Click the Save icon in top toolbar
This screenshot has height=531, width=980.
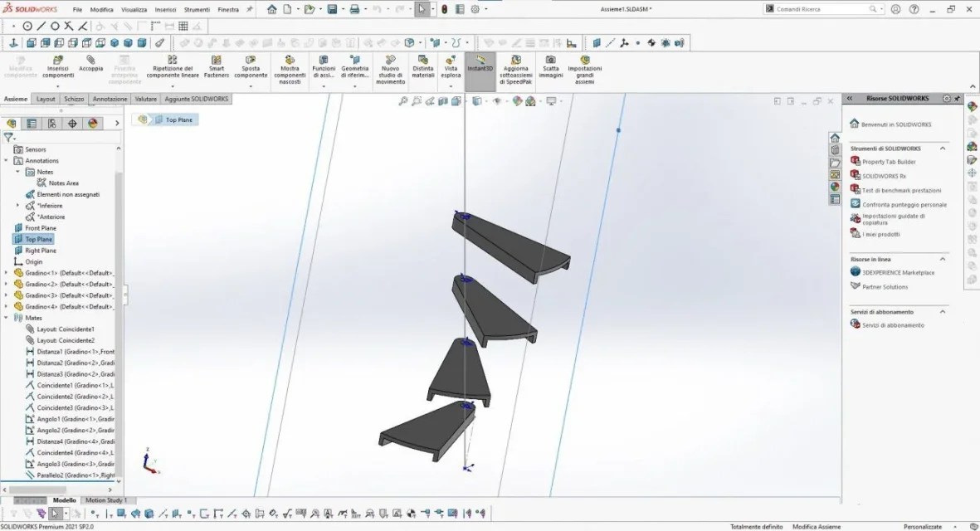pyautogui.click(x=333, y=9)
